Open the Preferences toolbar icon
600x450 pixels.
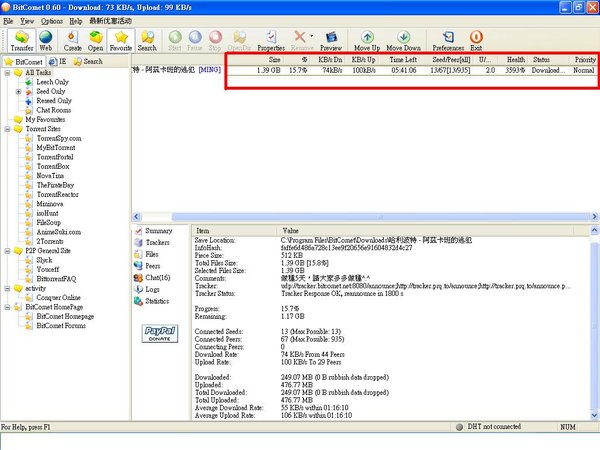click(448, 40)
